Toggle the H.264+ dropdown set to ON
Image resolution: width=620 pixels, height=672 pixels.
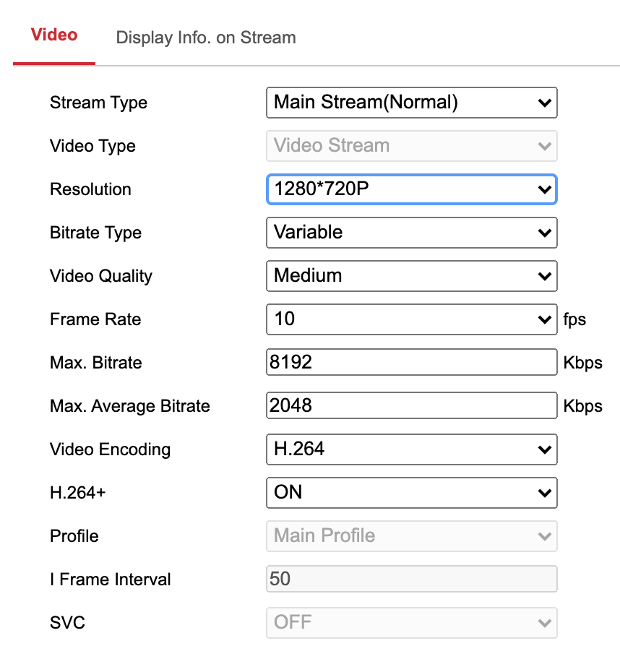(411, 493)
